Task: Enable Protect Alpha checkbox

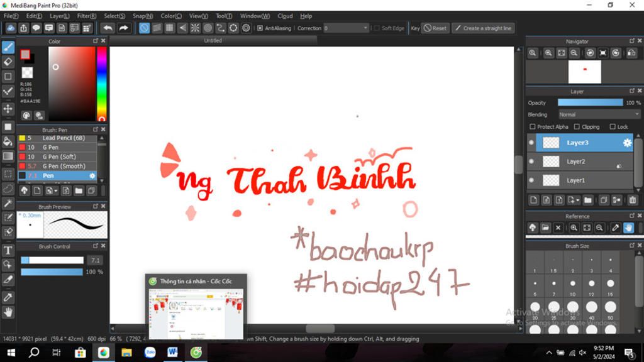Action: point(532,127)
